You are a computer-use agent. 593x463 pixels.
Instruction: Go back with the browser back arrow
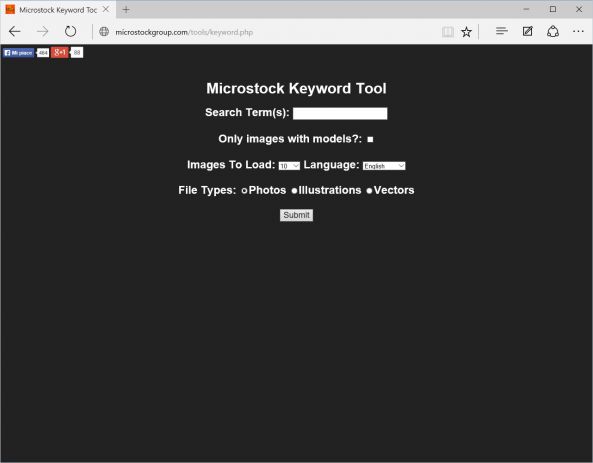coord(15,31)
